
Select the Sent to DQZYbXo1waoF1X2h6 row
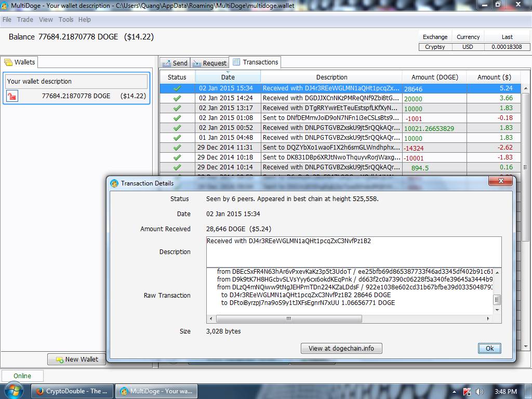click(x=340, y=147)
